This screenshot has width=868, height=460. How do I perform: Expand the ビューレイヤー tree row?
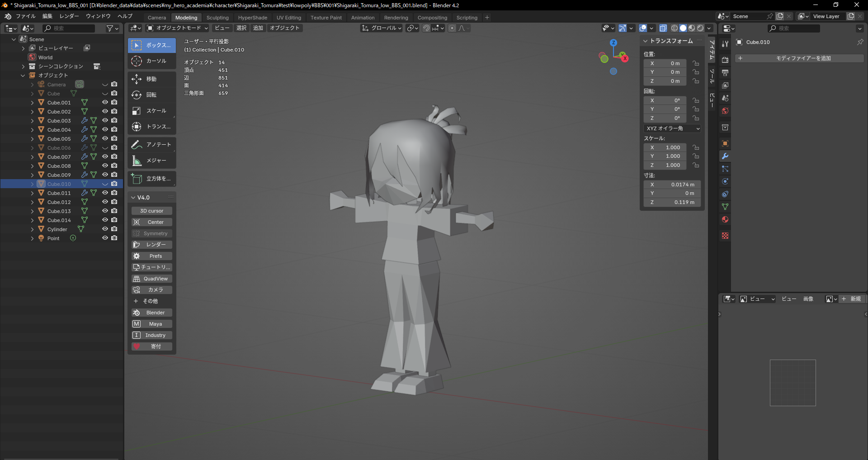coord(23,48)
